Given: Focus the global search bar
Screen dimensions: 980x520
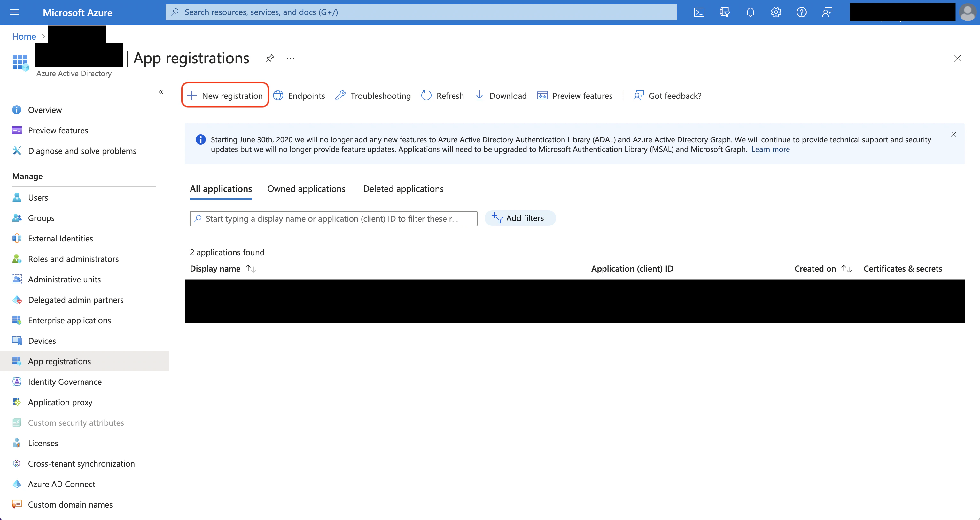Looking at the screenshot, I should (x=421, y=12).
